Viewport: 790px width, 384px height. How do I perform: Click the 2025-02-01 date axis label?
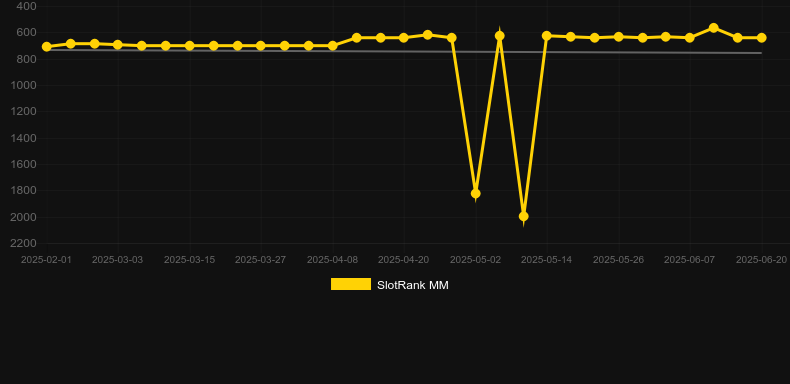click(46, 260)
